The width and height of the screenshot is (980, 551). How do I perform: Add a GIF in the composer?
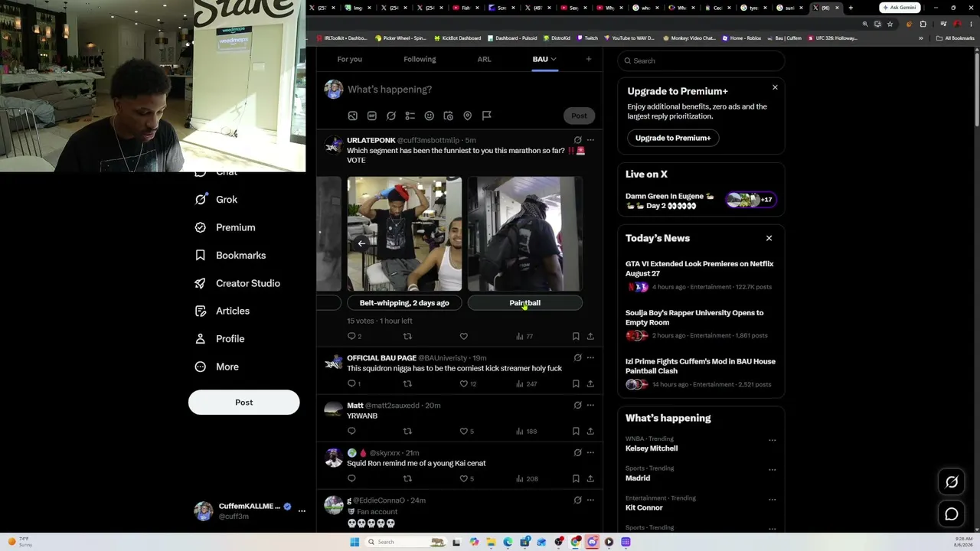(371, 116)
